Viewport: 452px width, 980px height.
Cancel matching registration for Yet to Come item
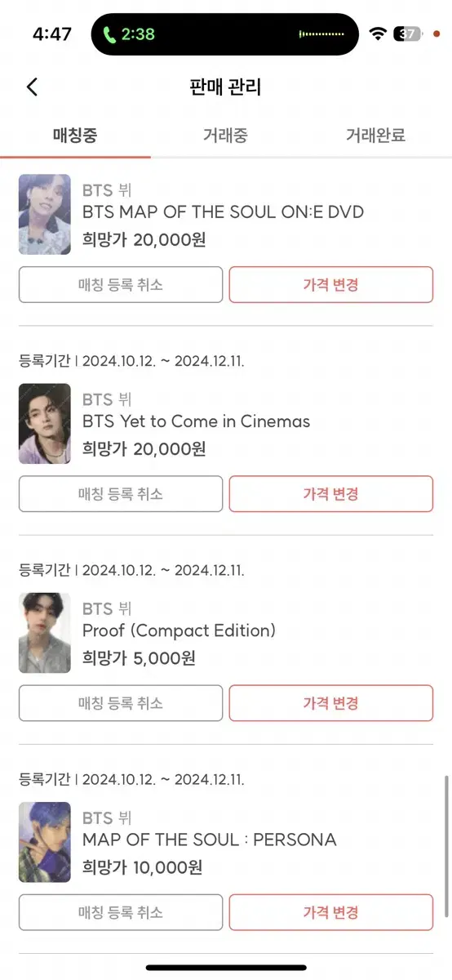pos(121,494)
